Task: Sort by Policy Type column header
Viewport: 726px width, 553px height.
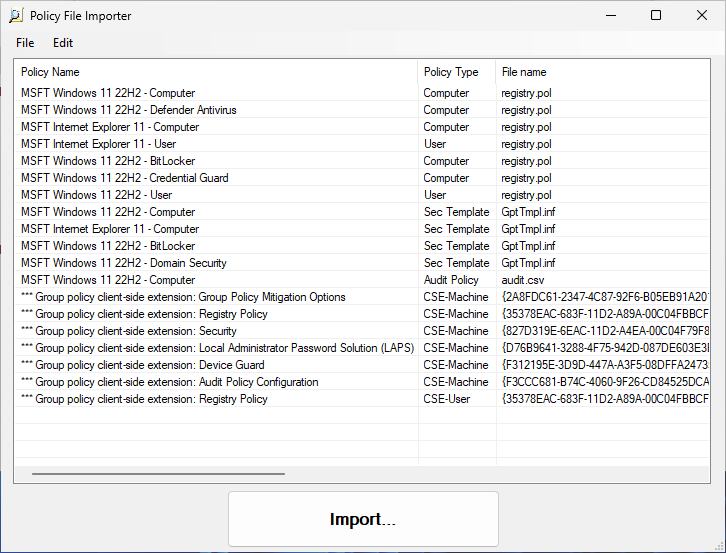Action: click(457, 72)
